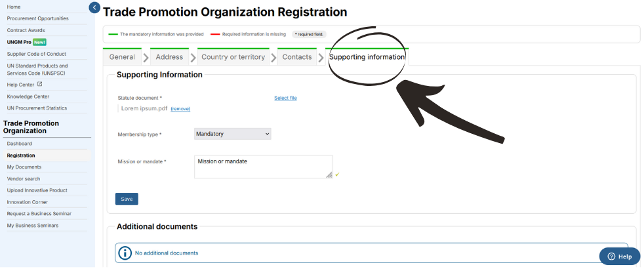Click the arrow between Contacts and Supporting information
Viewport: 644px width, 269px height.
click(x=321, y=58)
